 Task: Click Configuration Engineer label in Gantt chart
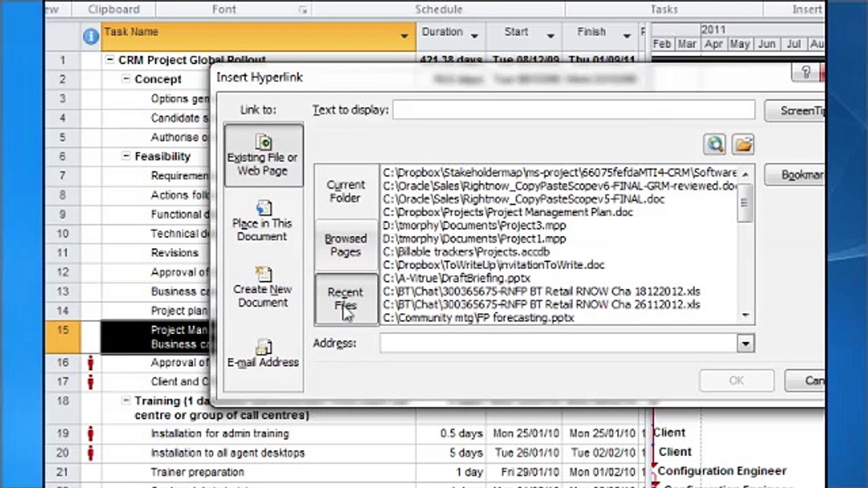(722, 470)
